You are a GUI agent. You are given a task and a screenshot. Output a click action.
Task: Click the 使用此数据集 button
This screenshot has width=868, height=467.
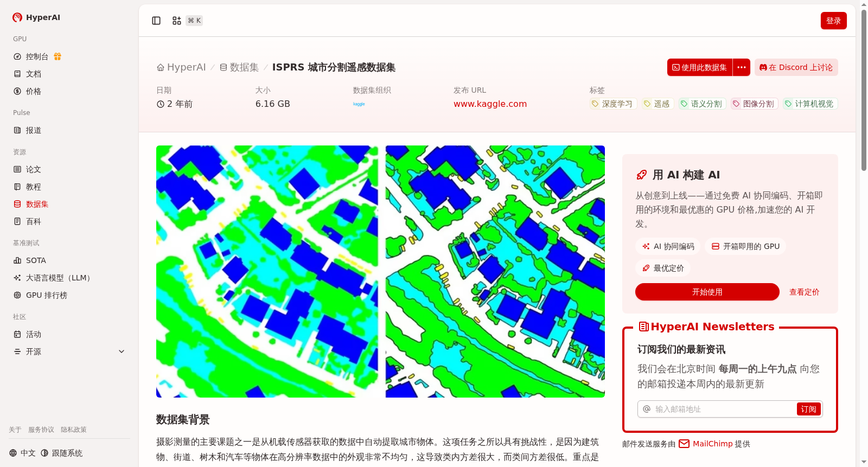click(x=700, y=67)
